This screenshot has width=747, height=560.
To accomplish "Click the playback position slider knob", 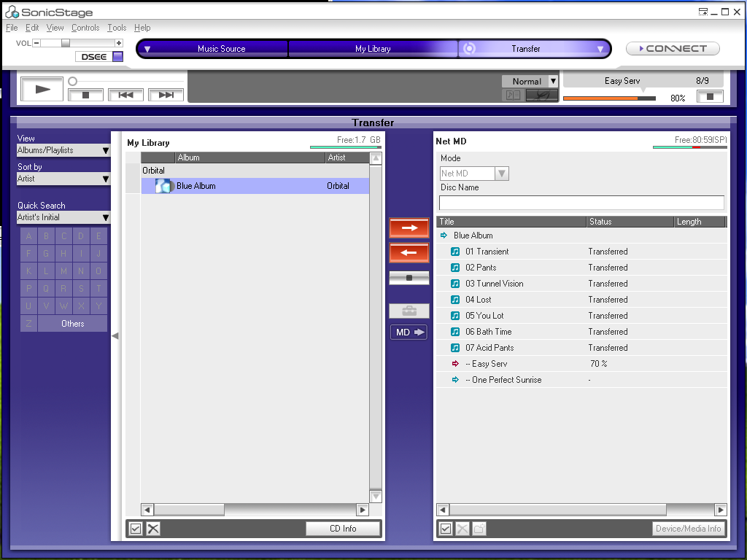I will pos(72,82).
